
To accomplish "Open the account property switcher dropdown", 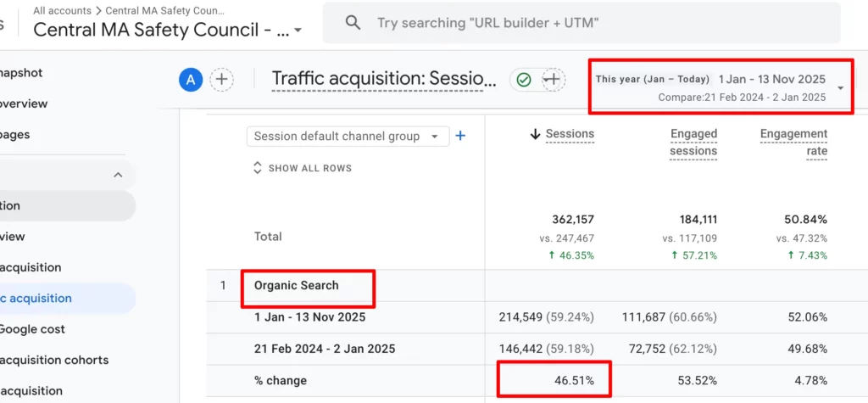I will point(298,31).
